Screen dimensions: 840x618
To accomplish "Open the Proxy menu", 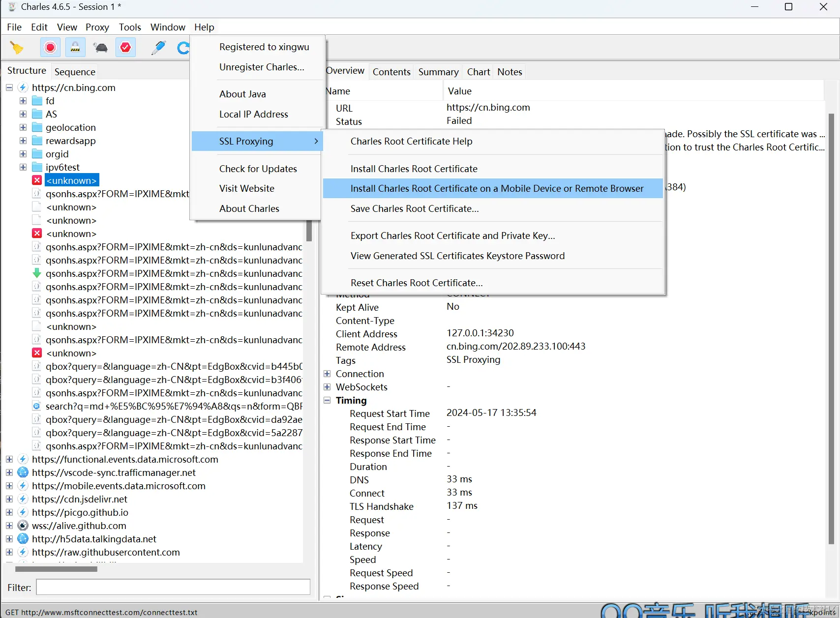I will click(97, 27).
